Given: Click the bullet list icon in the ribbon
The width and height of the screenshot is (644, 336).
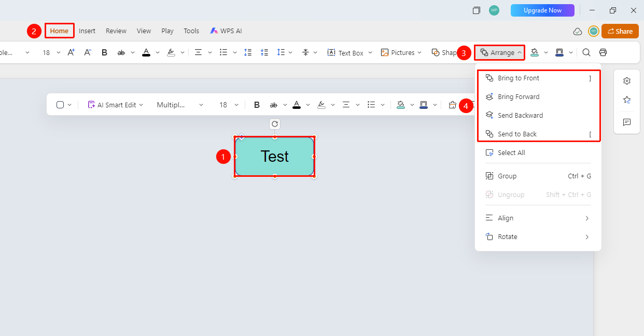Looking at the screenshot, I should [x=223, y=52].
